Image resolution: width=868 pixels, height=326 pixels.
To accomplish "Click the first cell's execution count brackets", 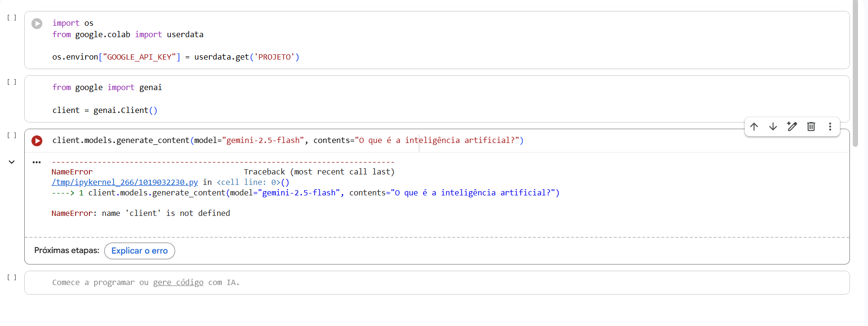I will [x=12, y=18].
